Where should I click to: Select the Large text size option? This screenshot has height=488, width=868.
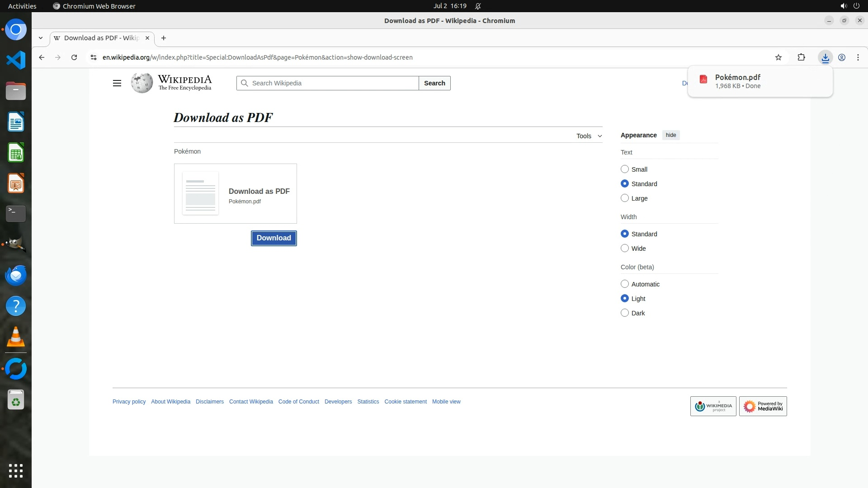click(x=625, y=198)
